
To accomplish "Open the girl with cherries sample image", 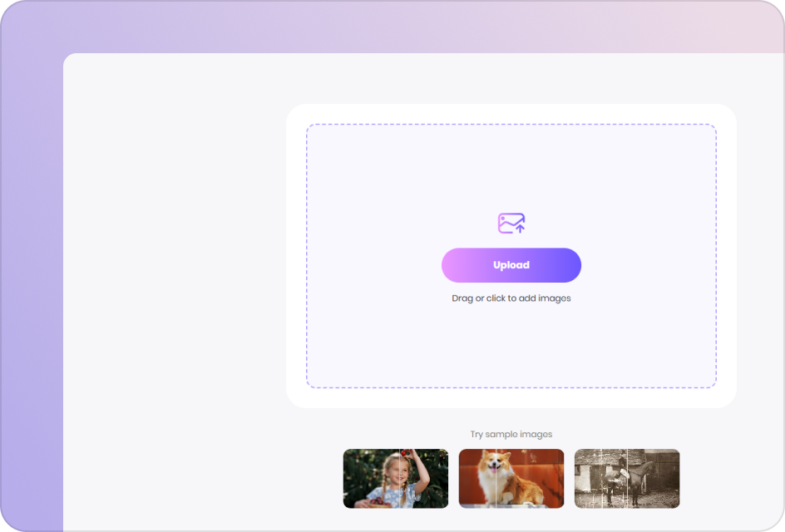I will click(x=396, y=479).
